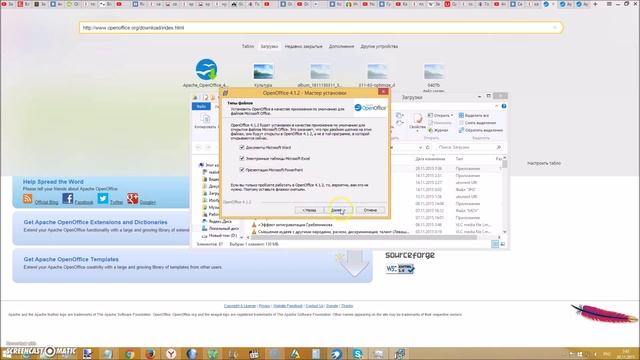Uncheck the Microsoft Excel spreadsheets checkbox
The image size is (640, 360).
(242, 158)
